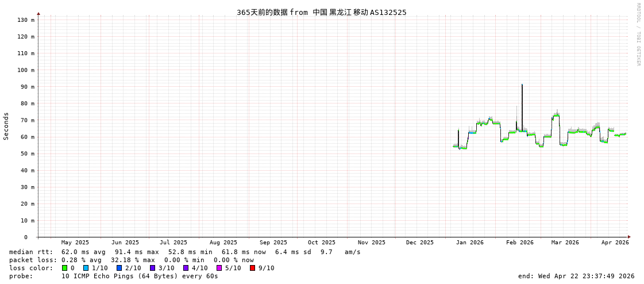Click the vertical Seconds axis label
The width and height of the screenshot is (644, 284).
click(x=6, y=126)
